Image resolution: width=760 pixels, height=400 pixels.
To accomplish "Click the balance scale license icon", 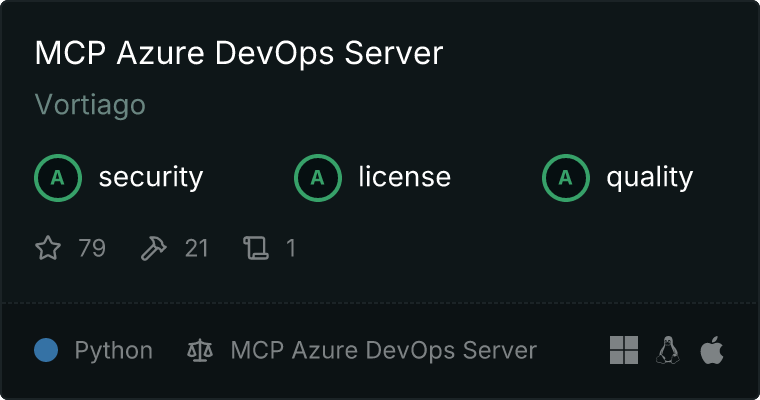I will (200, 351).
